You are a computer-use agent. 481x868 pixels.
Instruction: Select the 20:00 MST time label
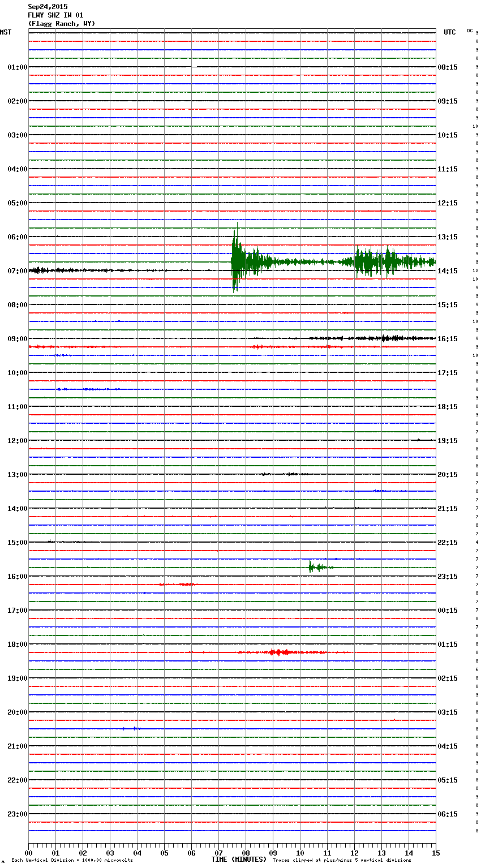(17, 712)
